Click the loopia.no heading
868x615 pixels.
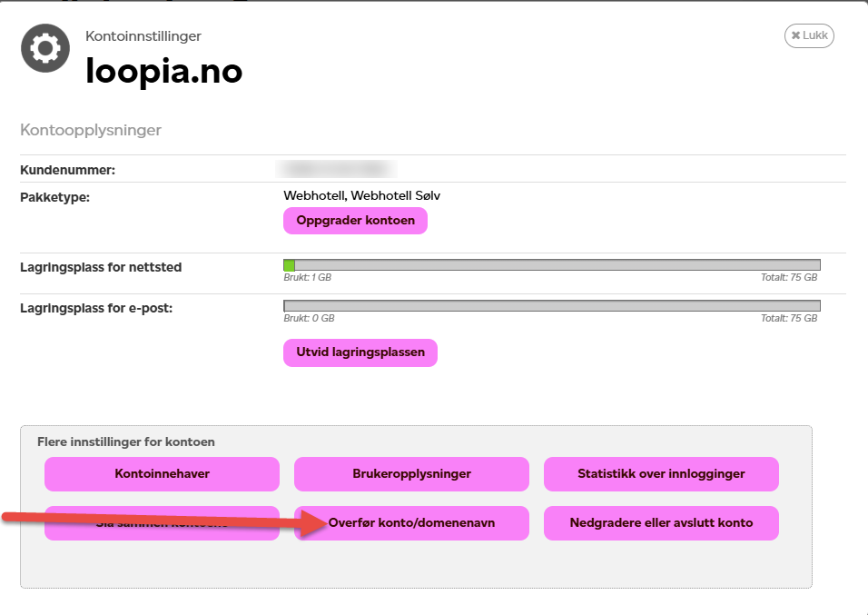pyautogui.click(x=163, y=71)
